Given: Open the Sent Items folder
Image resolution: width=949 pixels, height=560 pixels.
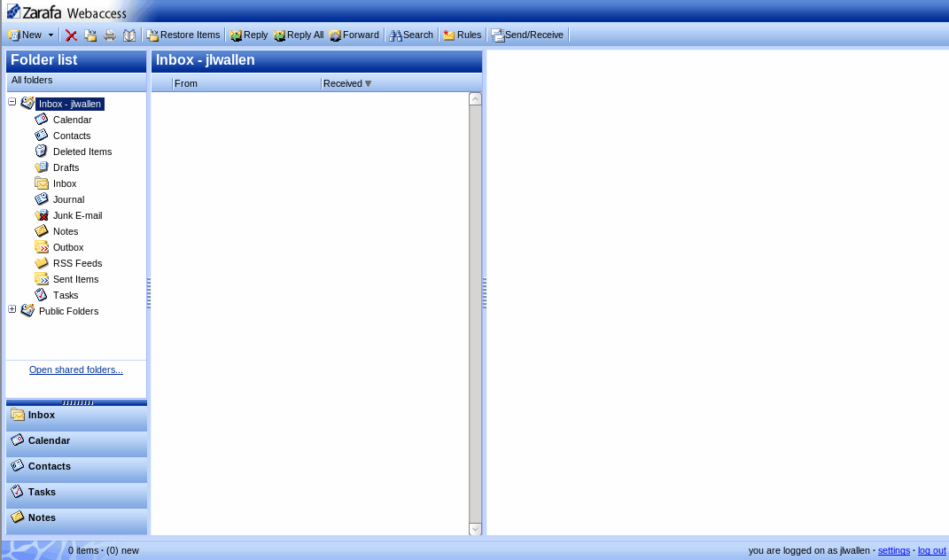Looking at the screenshot, I should pyautogui.click(x=75, y=279).
